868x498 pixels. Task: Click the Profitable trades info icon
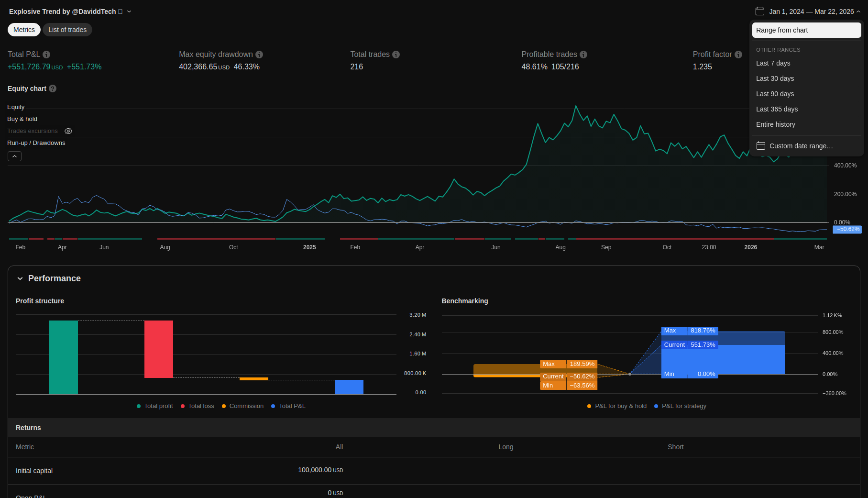click(583, 55)
